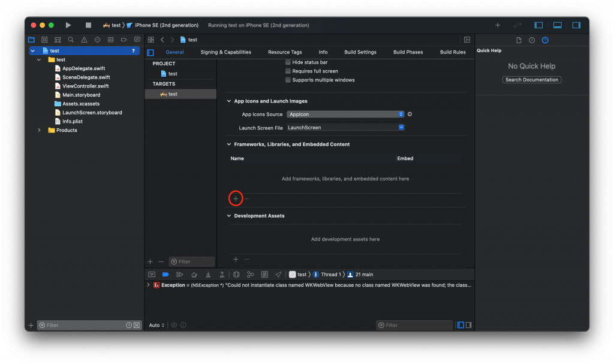This screenshot has height=364, width=614.
Task: Open the project navigator folder icon
Action: point(31,40)
